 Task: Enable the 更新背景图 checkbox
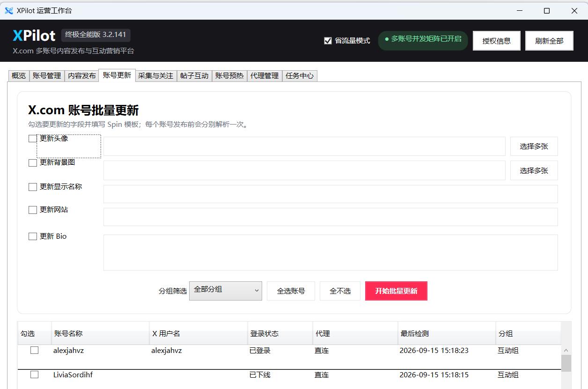[33, 163]
